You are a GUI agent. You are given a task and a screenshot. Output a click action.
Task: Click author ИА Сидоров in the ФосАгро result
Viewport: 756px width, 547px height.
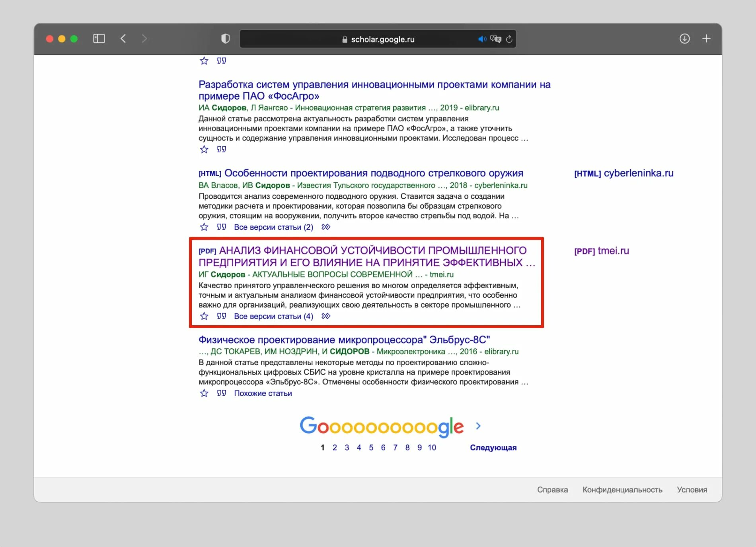tap(222, 107)
